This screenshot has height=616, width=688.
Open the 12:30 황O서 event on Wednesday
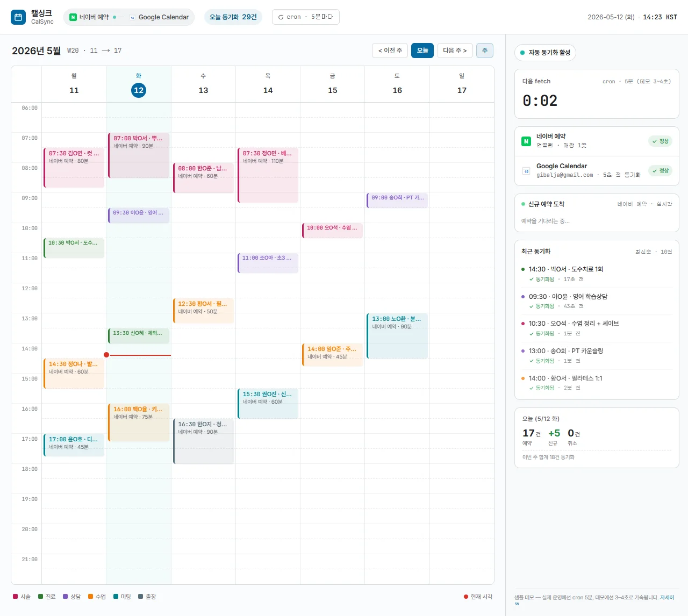tap(203, 311)
